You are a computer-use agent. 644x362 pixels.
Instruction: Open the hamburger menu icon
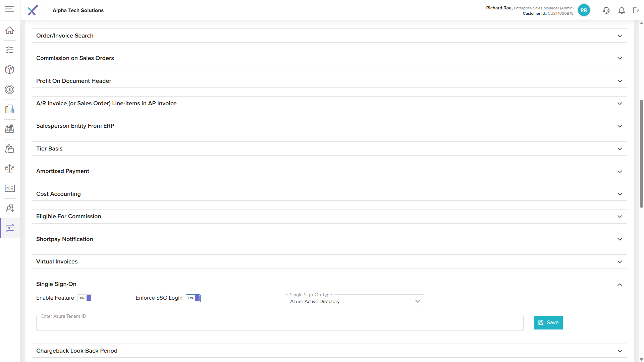pos(10,9)
